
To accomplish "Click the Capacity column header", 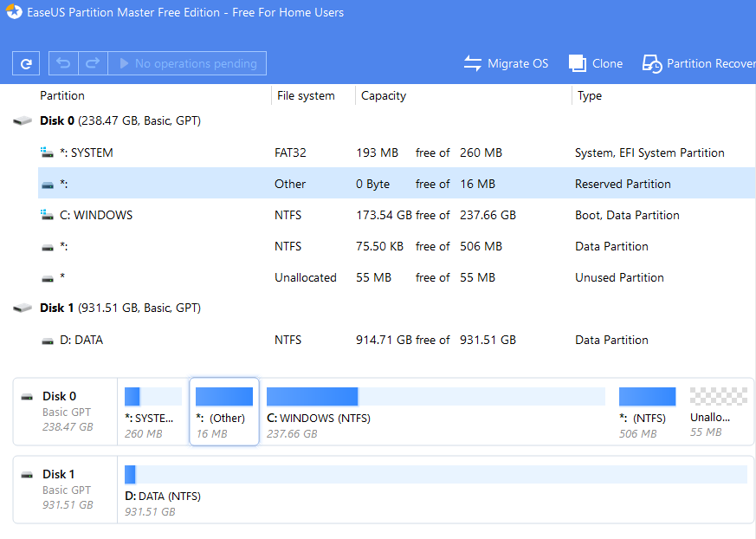I will click(x=384, y=95).
